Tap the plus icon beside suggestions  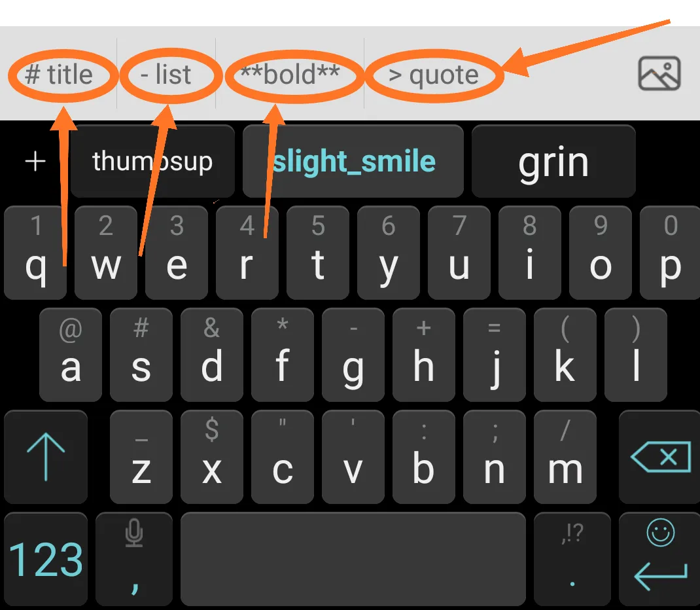point(35,161)
